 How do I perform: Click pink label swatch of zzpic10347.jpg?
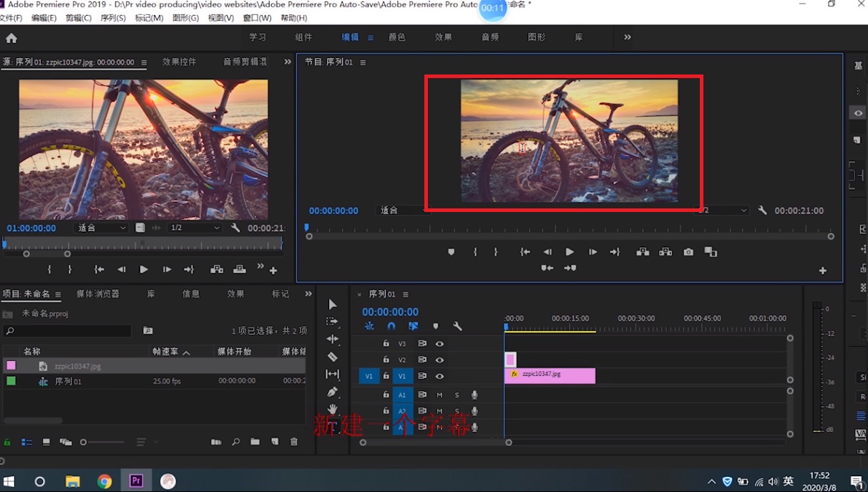11,365
